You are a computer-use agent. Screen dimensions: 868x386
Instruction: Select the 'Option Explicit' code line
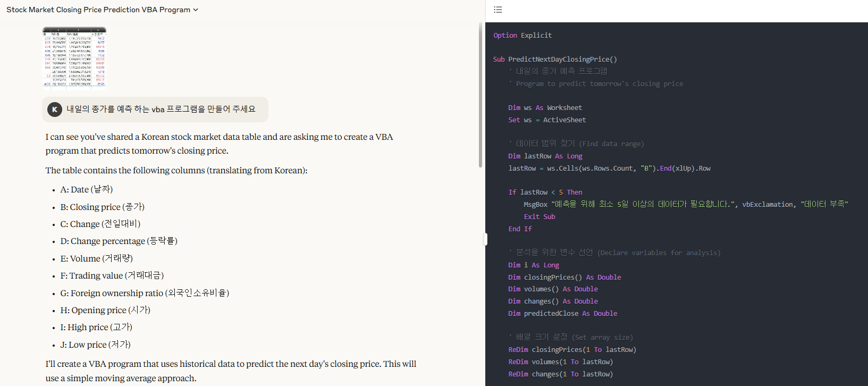[x=523, y=35]
